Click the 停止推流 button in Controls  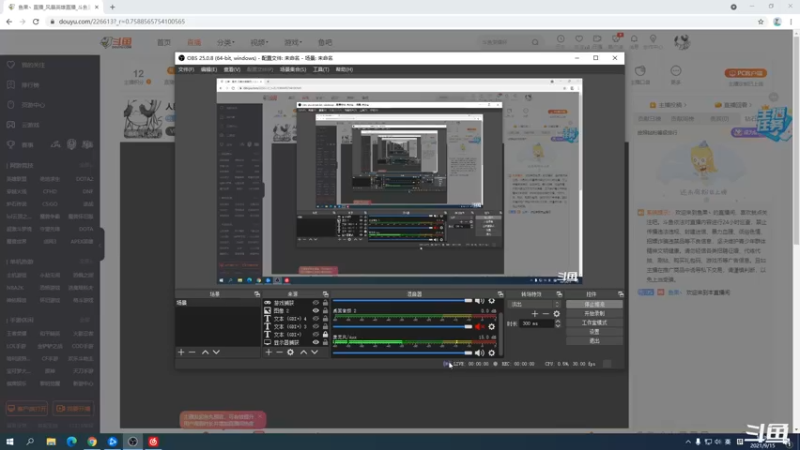pos(594,304)
